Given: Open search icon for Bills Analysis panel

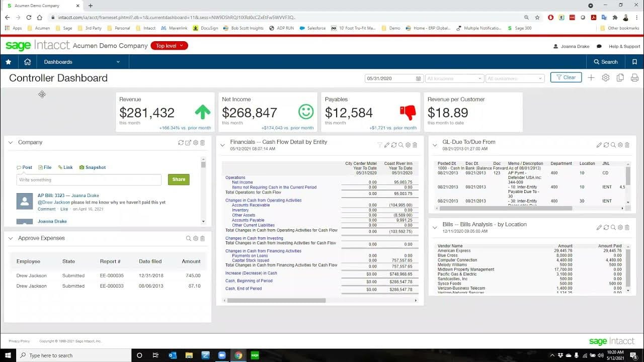Looking at the screenshot, I should coord(613,227).
